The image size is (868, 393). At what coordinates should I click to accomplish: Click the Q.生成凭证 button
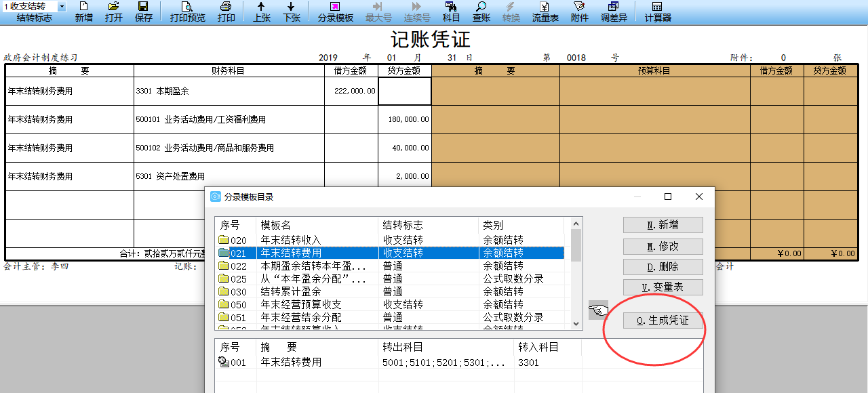coord(663,320)
